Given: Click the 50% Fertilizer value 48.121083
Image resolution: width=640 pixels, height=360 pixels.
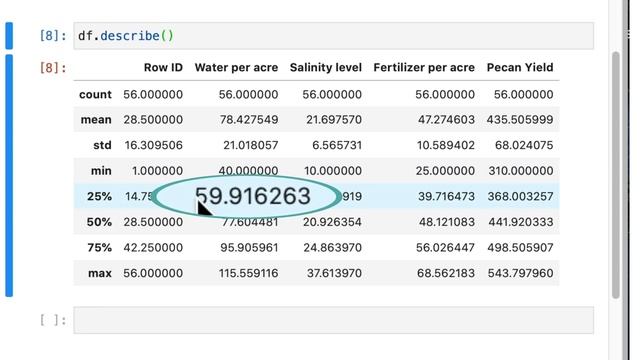Looking at the screenshot, I should tap(447, 222).
